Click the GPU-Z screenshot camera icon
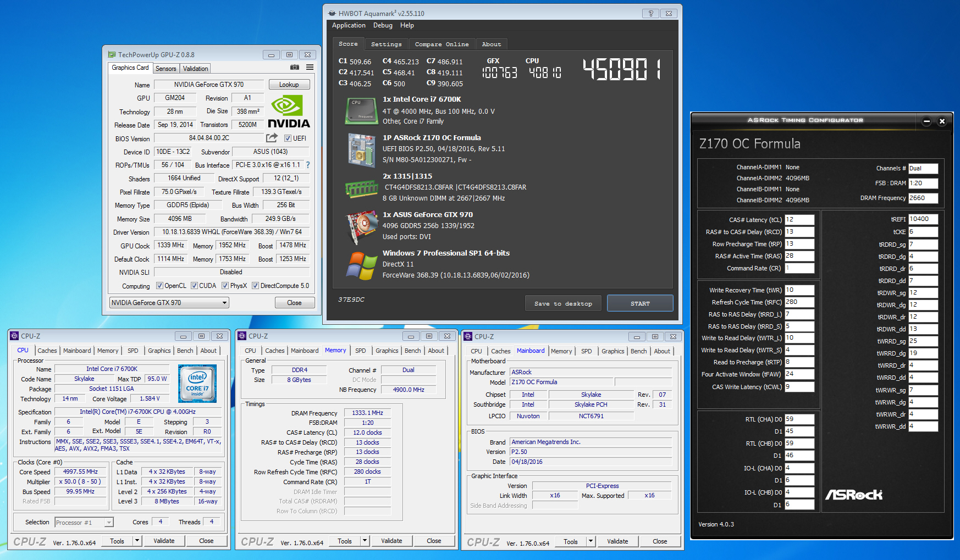 (x=295, y=67)
